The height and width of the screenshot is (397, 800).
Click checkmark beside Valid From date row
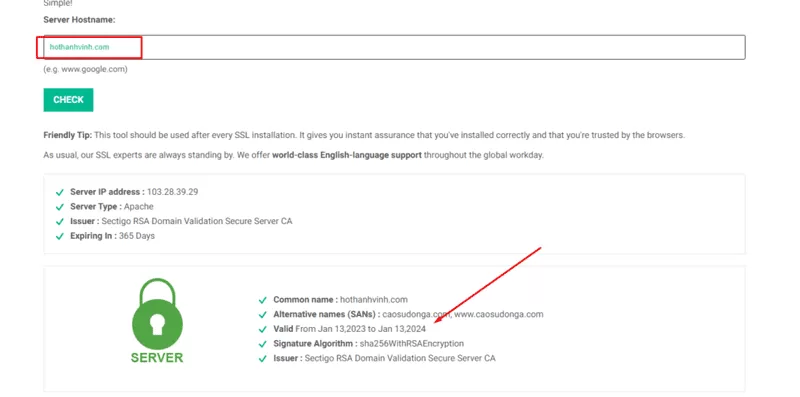263,330
